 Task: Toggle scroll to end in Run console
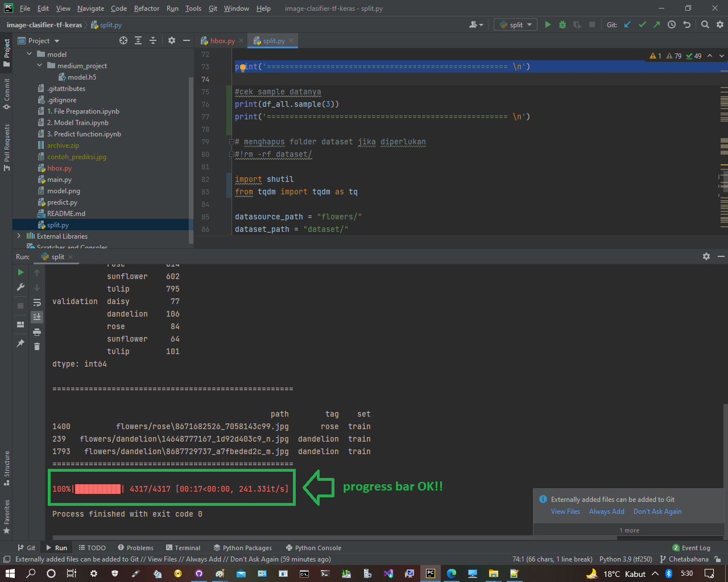point(37,317)
